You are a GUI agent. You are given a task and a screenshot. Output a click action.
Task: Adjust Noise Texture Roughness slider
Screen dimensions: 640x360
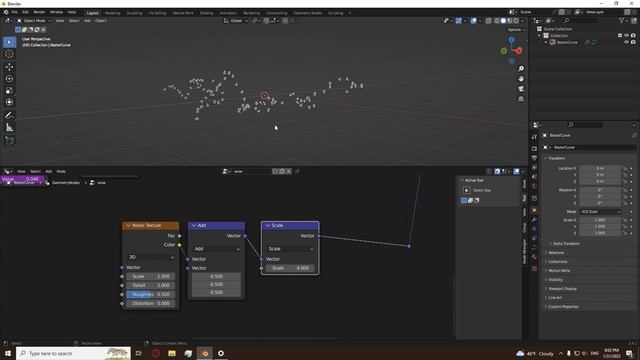point(151,294)
